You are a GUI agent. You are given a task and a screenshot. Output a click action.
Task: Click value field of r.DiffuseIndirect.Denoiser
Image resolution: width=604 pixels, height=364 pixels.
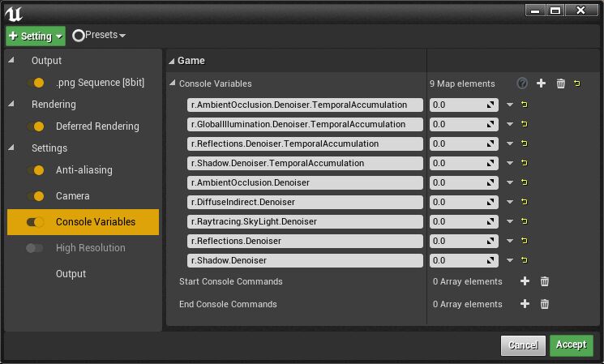[x=464, y=202]
